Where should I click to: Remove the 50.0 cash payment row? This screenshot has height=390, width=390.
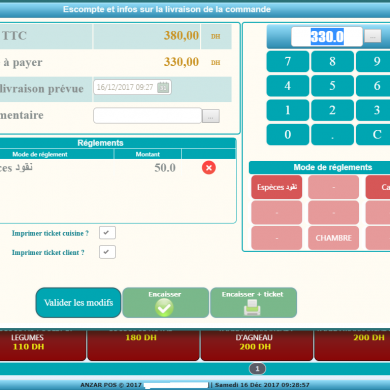(x=209, y=168)
